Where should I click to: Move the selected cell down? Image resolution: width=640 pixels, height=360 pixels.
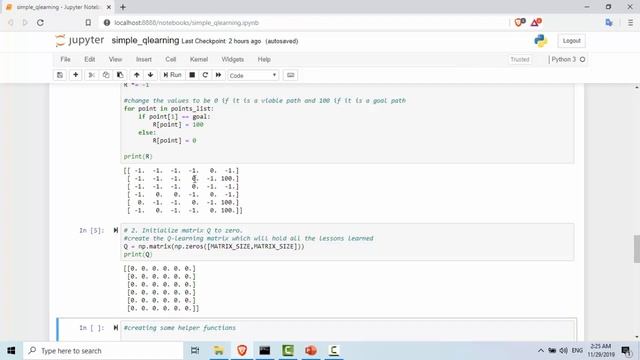coord(151,75)
